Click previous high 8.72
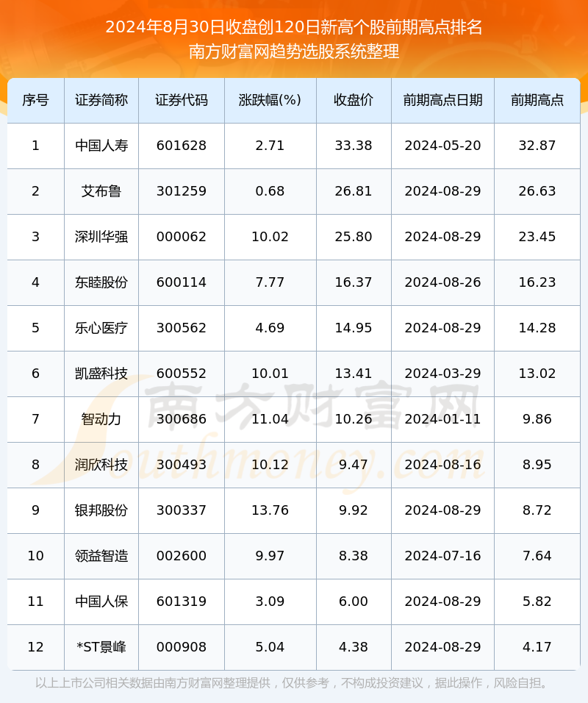Image resolution: width=588 pixels, height=703 pixels. (x=537, y=510)
